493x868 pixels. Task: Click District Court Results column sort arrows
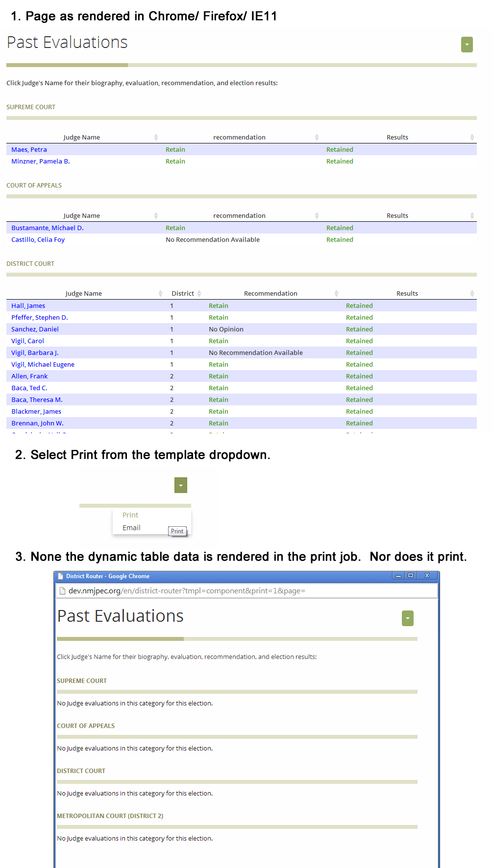472,293
